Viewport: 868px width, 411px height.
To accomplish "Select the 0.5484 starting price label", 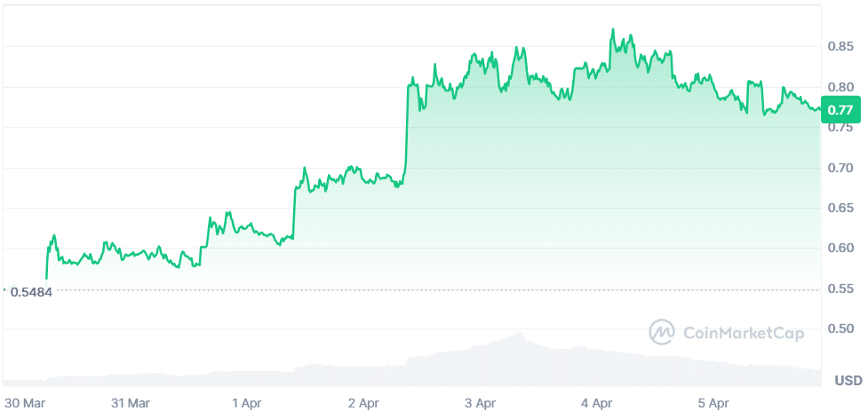I will point(32,292).
